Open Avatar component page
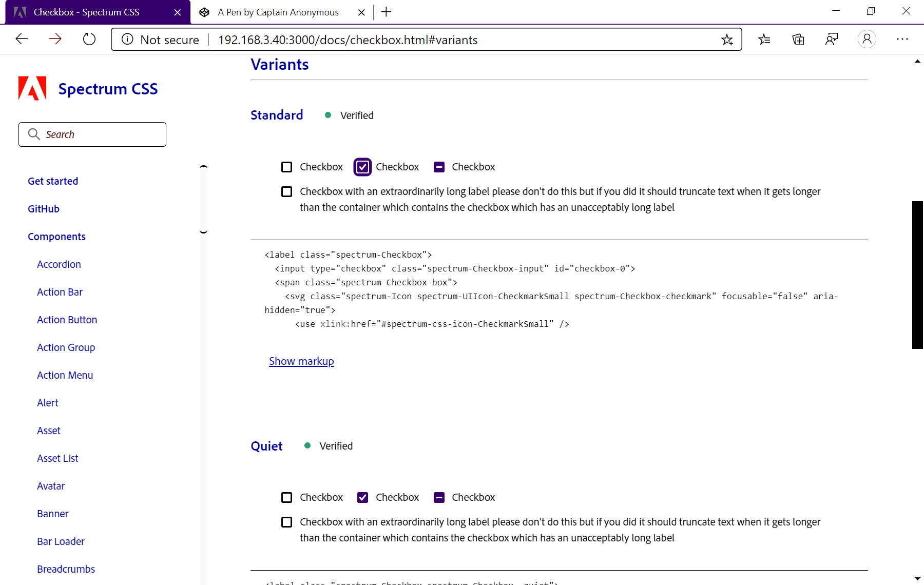This screenshot has height=585, width=924. pyautogui.click(x=51, y=486)
